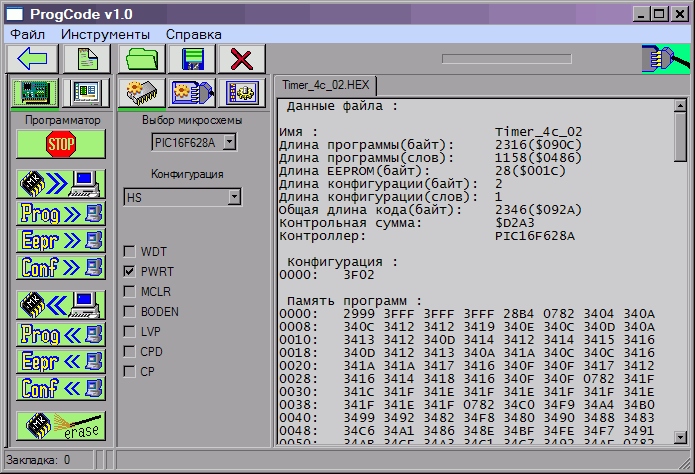Toggle the CPD checkbox
This screenshot has width=695, height=474.
click(129, 351)
